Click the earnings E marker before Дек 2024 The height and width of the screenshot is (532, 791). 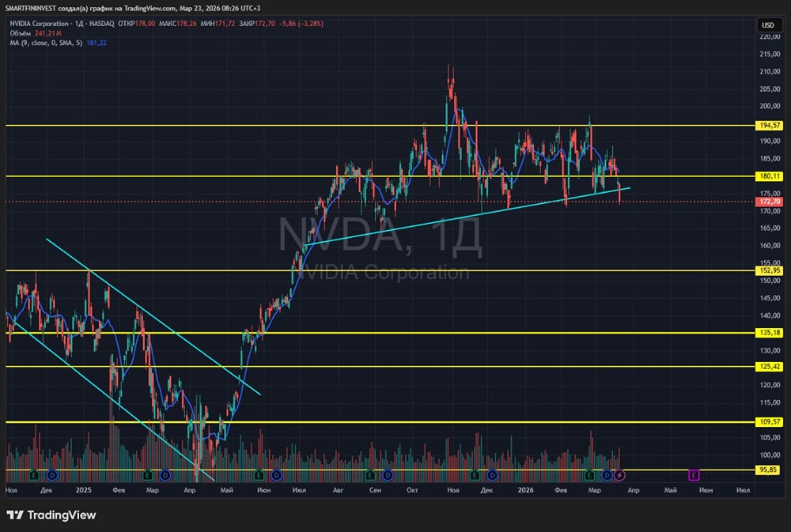click(x=34, y=475)
